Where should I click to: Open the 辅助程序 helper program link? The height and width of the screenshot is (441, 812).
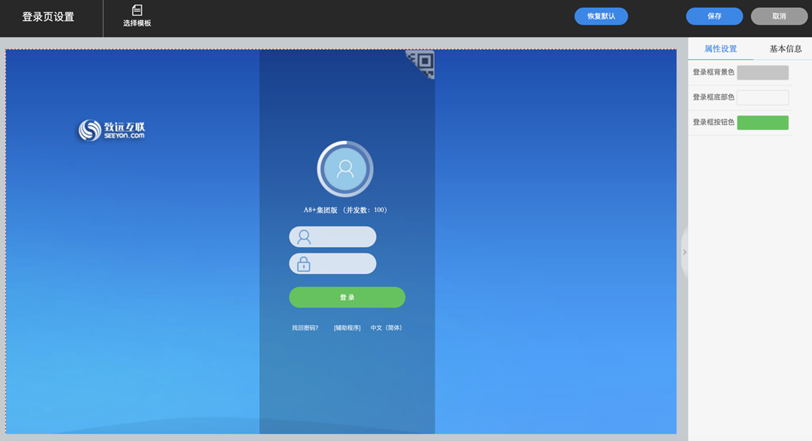coord(347,328)
